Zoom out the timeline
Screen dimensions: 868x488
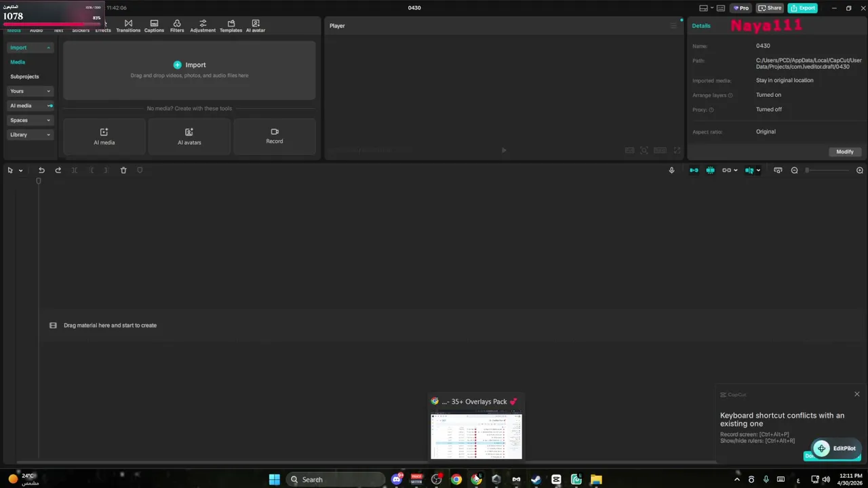(x=795, y=170)
